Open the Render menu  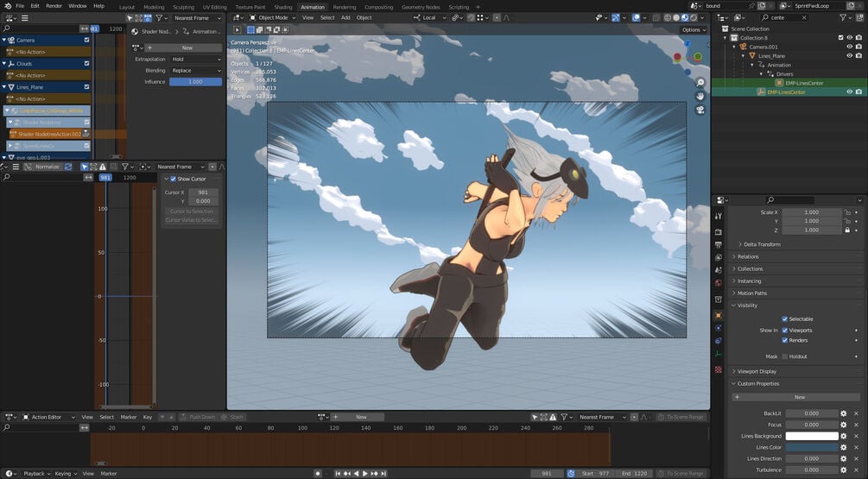pyautogui.click(x=54, y=5)
